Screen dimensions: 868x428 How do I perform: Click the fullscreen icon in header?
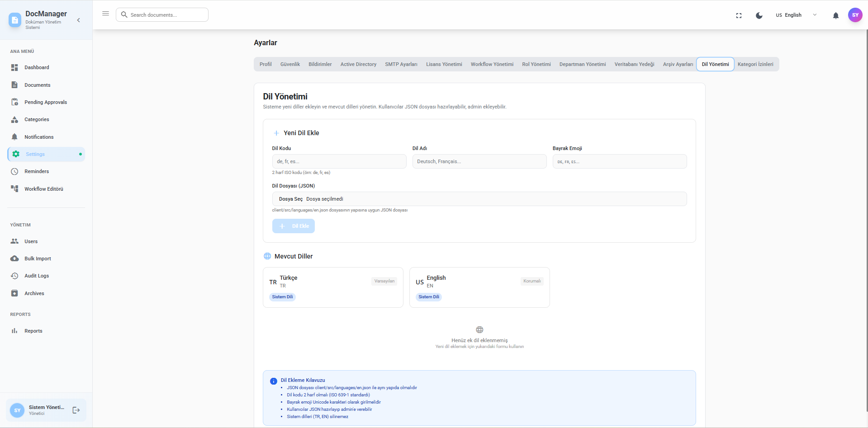739,15
